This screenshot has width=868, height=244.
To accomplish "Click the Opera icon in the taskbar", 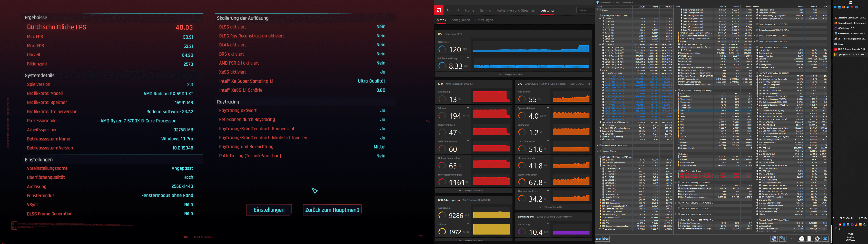I will click(852, 7).
